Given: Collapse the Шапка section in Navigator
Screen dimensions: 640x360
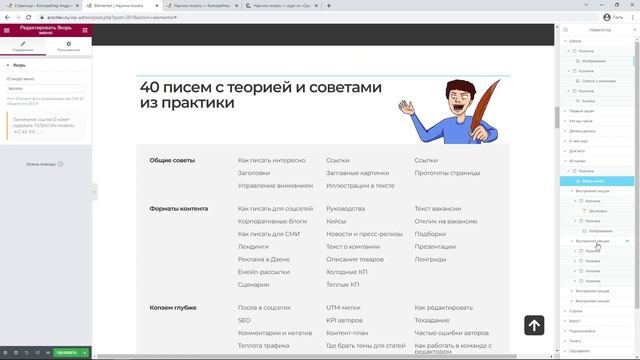Looking at the screenshot, I should (x=565, y=41).
